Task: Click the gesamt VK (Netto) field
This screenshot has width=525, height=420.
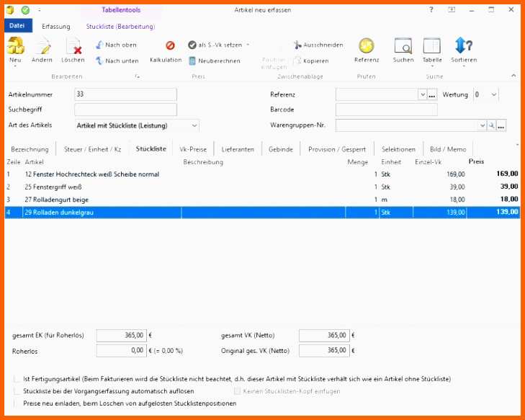Action: click(324, 335)
